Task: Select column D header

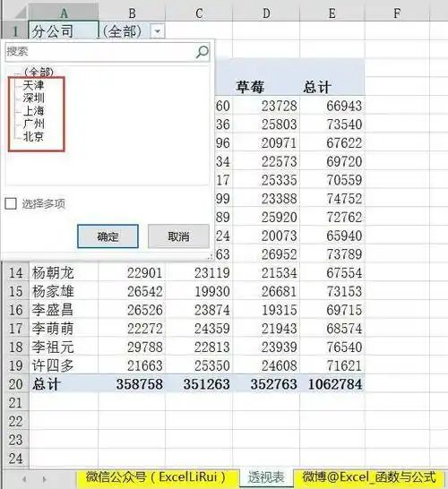Action: (266, 13)
